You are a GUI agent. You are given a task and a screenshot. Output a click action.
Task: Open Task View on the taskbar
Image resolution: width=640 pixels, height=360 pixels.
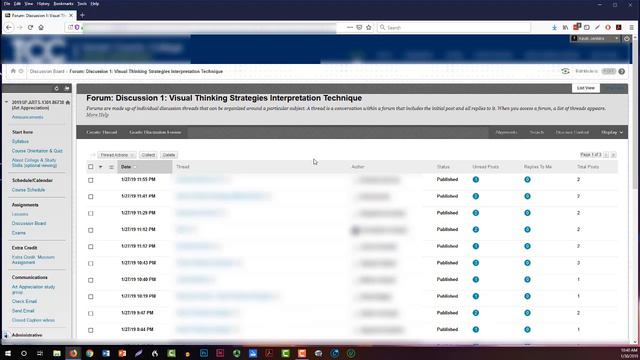coord(40,353)
